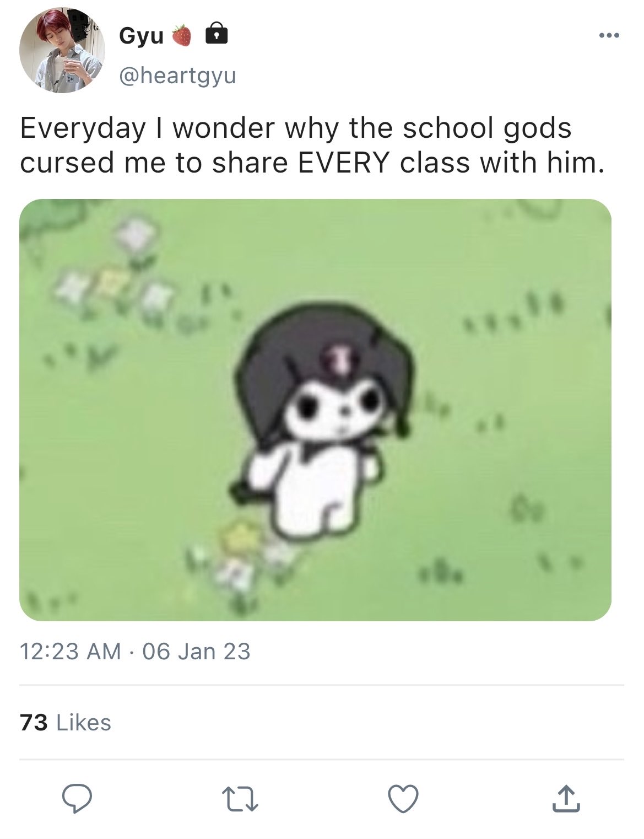Tap the number 73 like count
Viewport: 644px width, 839px height.
pyautogui.click(x=34, y=722)
